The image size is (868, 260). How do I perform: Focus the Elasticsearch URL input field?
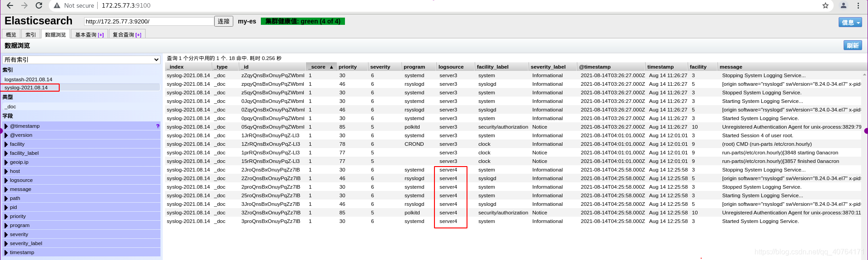pyautogui.click(x=149, y=21)
